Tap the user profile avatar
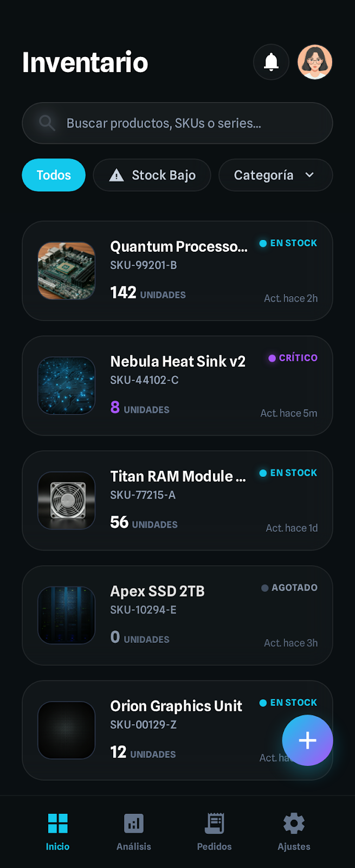This screenshot has width=355, height=868. (315, 62)
